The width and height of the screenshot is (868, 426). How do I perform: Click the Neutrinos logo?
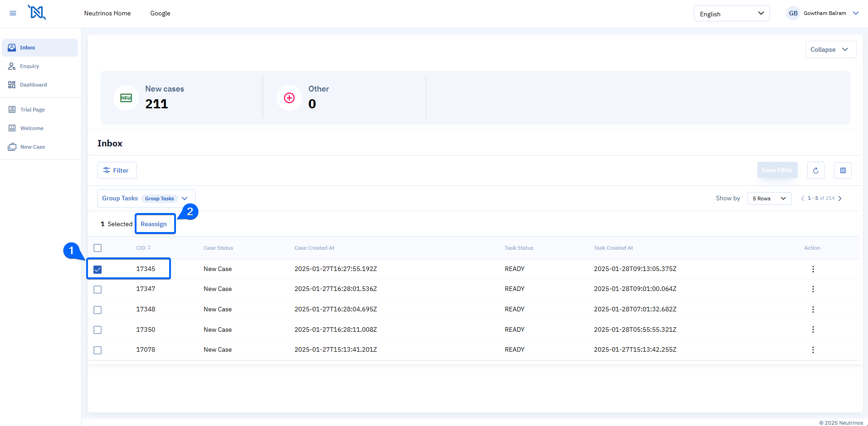click(x=37, y=12)
